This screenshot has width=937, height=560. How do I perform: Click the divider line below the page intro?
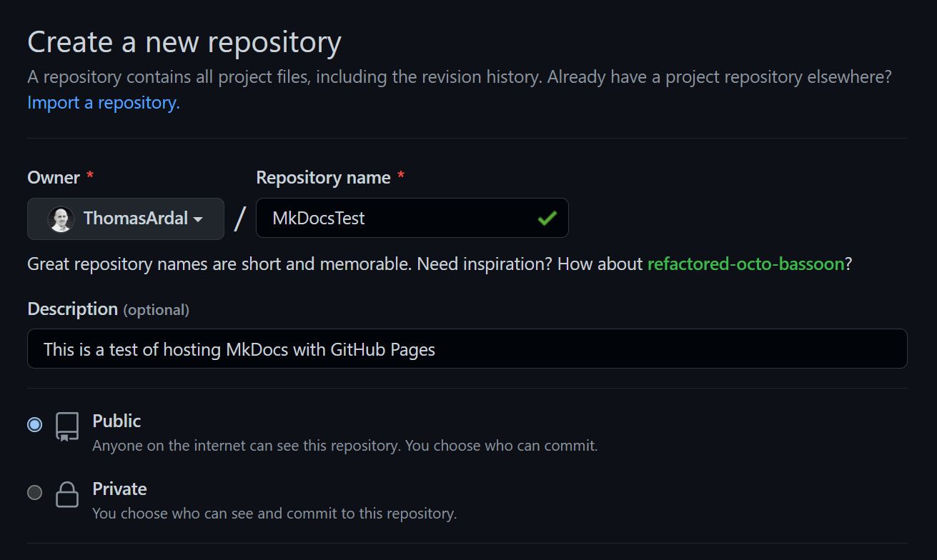tap(468, 139)
